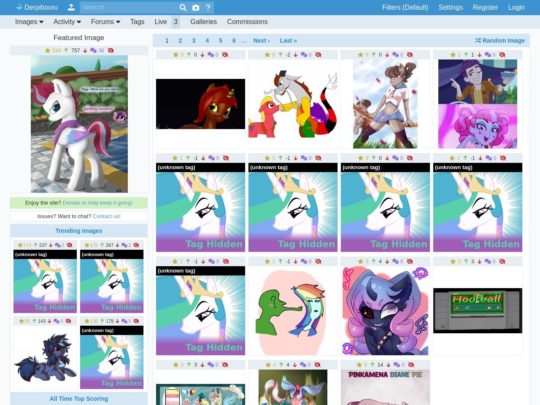Open the Tags page
This screenshot has width=540, height=405.
pos(137,22)
